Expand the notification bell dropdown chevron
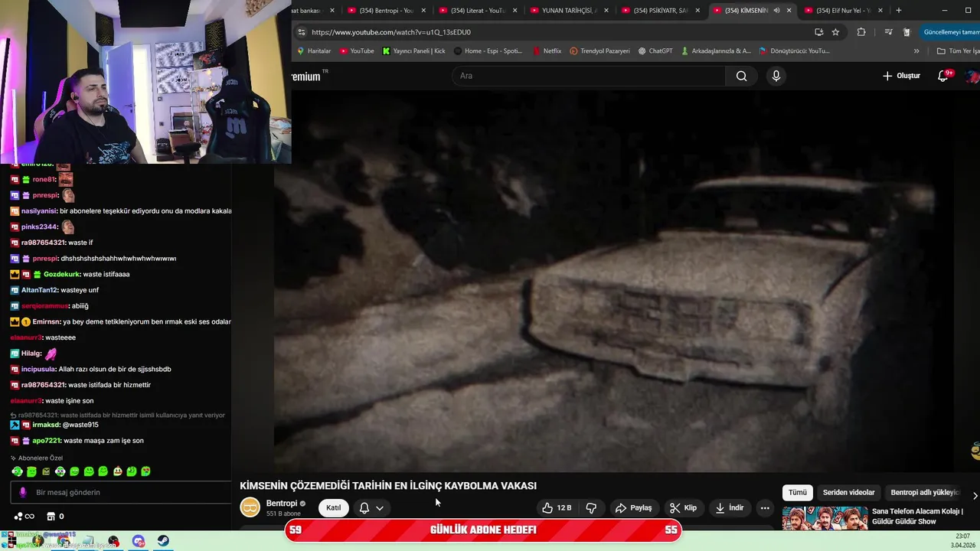 (x=380, y=508)
